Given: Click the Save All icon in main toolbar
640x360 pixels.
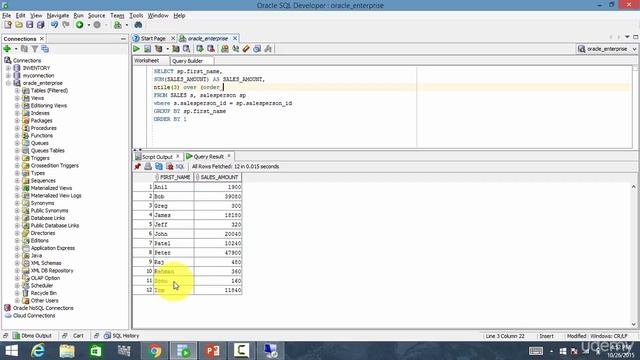Looking at the screenshot, I should pyautogui.click(x=40, y=25).
